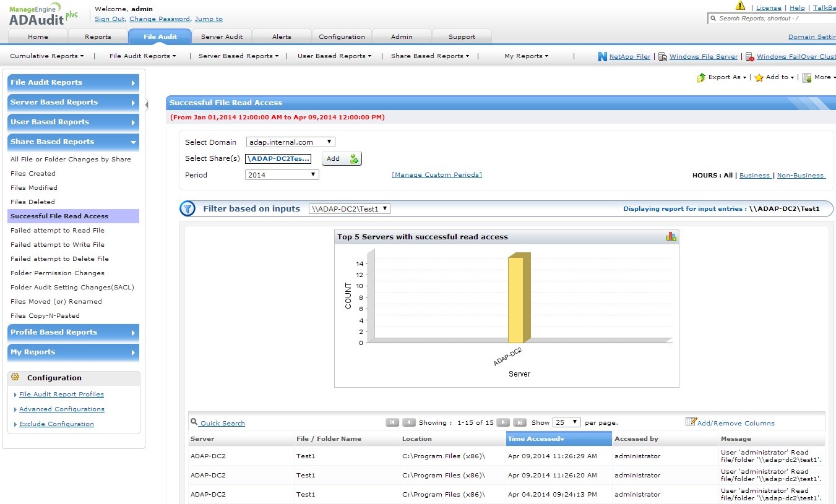Expand the My Reports sidebar section
The width and height of the screenshot is (836, 504).
pyautogui.click(x=73, y=352)
